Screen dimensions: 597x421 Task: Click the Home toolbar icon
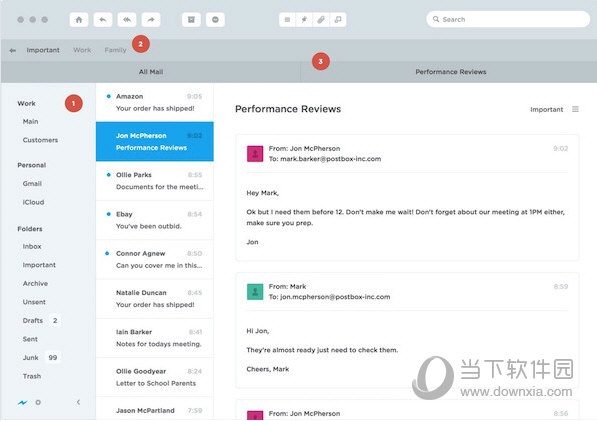pos(79,19)
